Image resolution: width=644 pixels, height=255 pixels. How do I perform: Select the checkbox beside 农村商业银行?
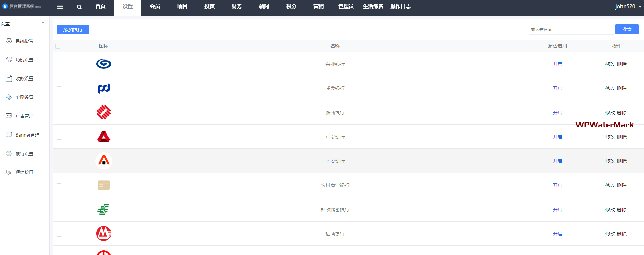pos(59,186)
